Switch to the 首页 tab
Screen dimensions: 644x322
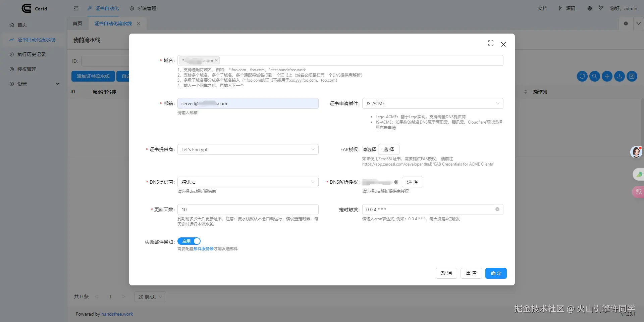[77, 24]
